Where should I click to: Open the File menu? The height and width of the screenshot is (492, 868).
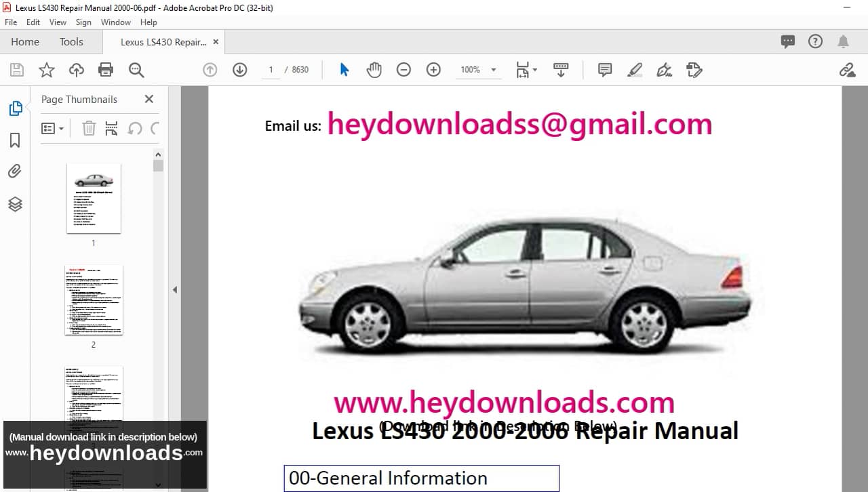(11, 22)
